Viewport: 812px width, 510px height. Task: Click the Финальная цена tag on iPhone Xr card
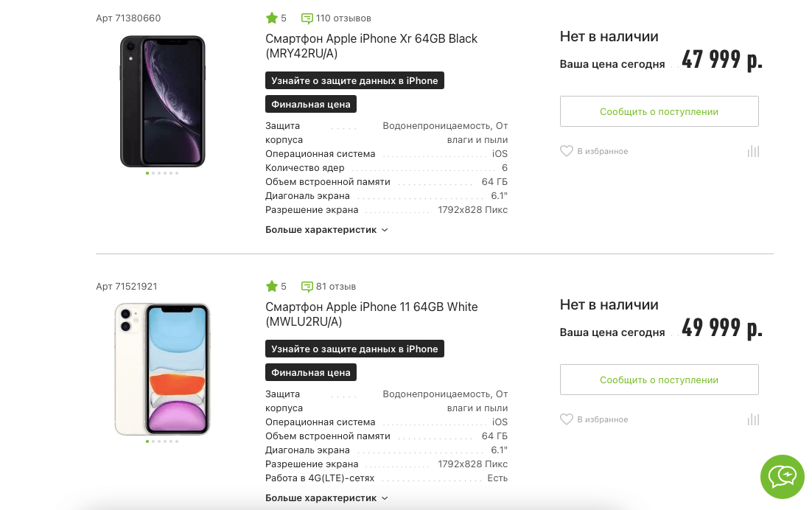310,104
